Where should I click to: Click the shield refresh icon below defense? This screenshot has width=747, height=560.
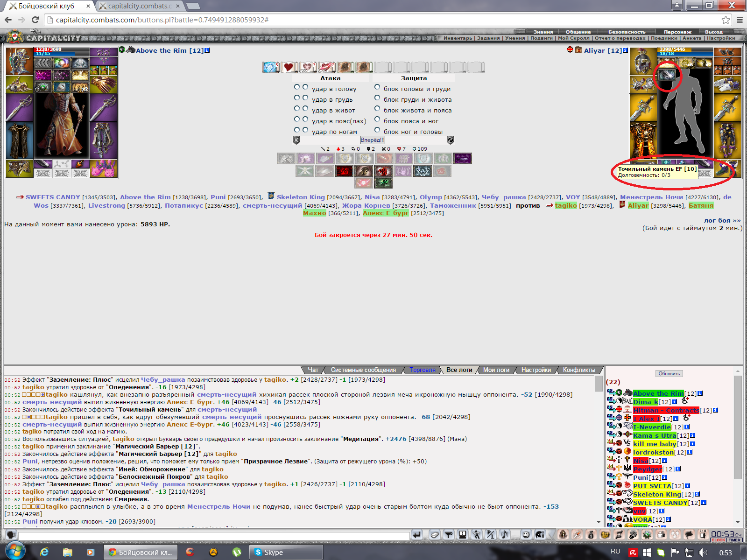451,140
